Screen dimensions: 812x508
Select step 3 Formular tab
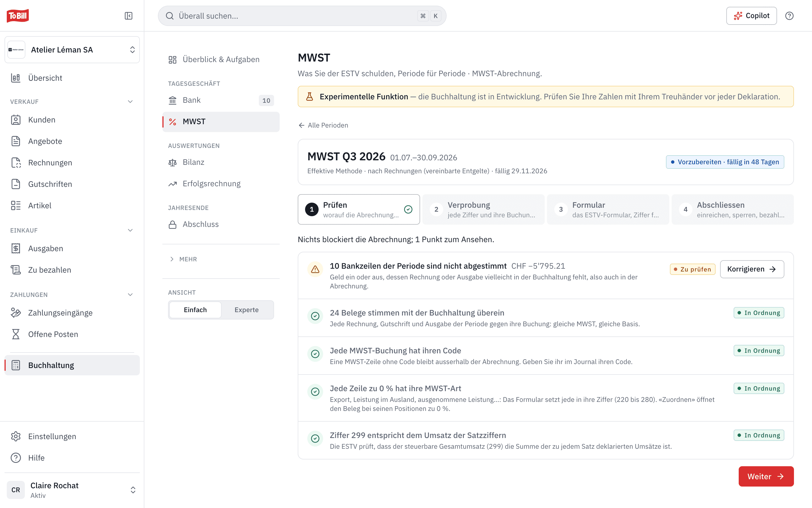[x=608, y=209]
